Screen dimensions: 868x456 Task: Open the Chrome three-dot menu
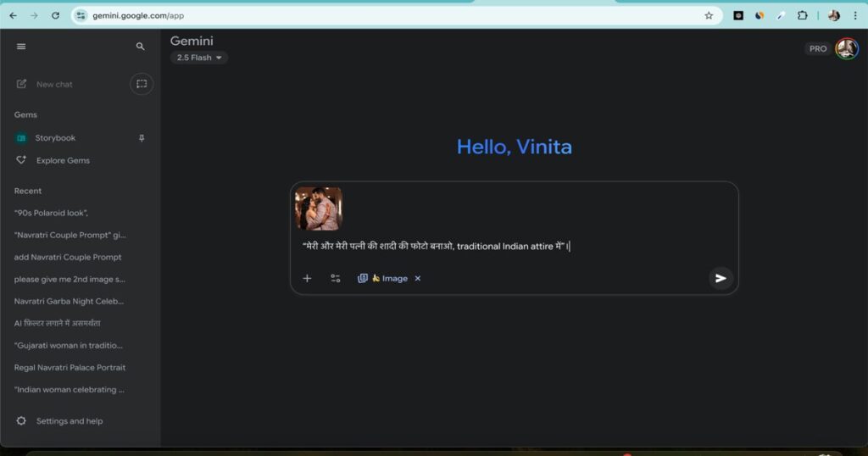855,15
